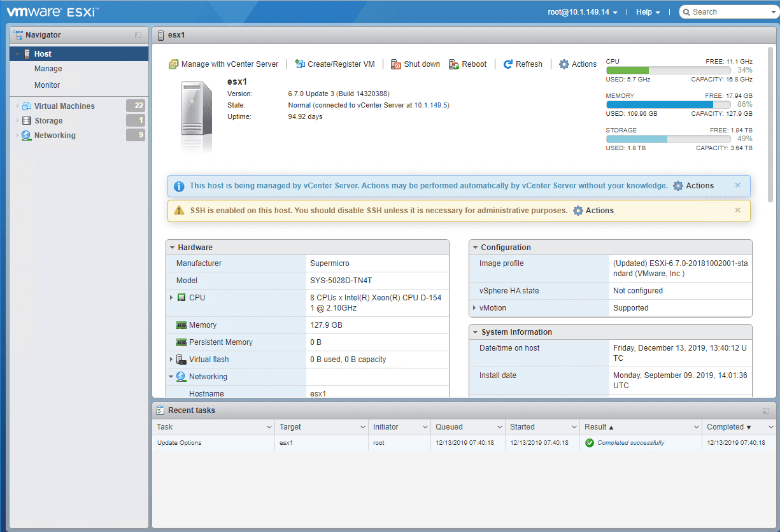Open the Monitor navigator item
The image size is (780, 532).
(x=48, y=85)
